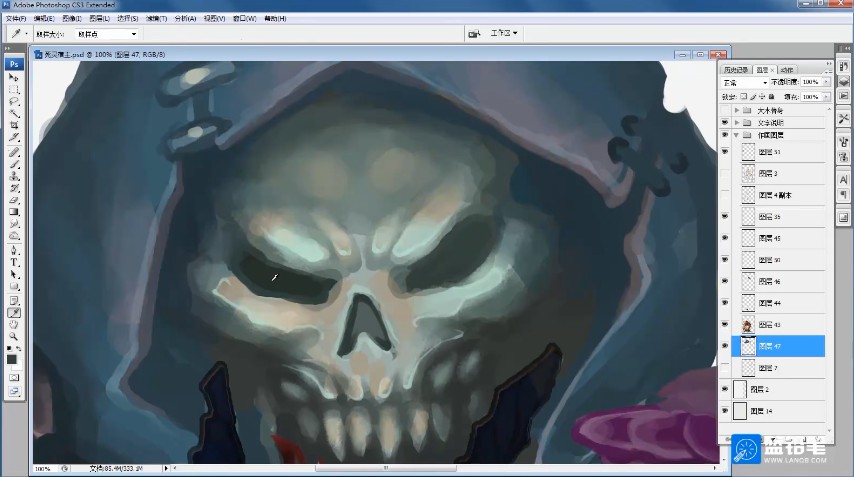Screen dimensions: 854x477
Task: Select the Type tool
Action: click(14, 262)
